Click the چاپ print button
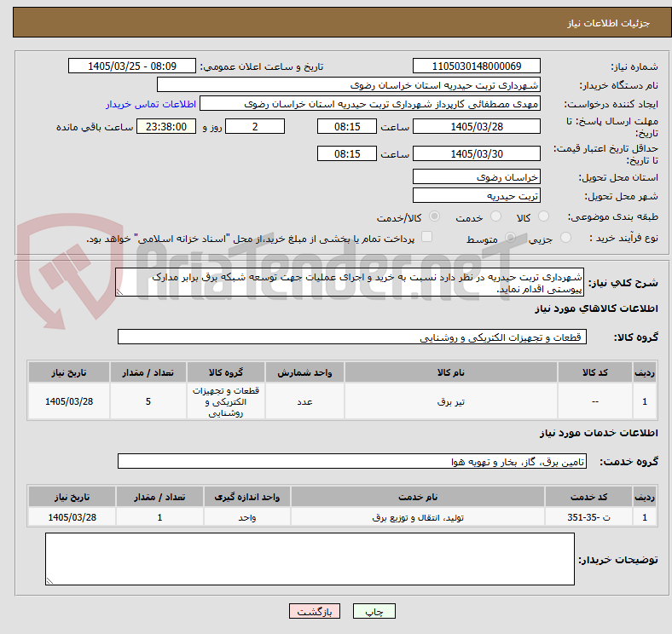The width and height of the screenshot is (672, 634). pyautogui.click(x=374, y=611)
